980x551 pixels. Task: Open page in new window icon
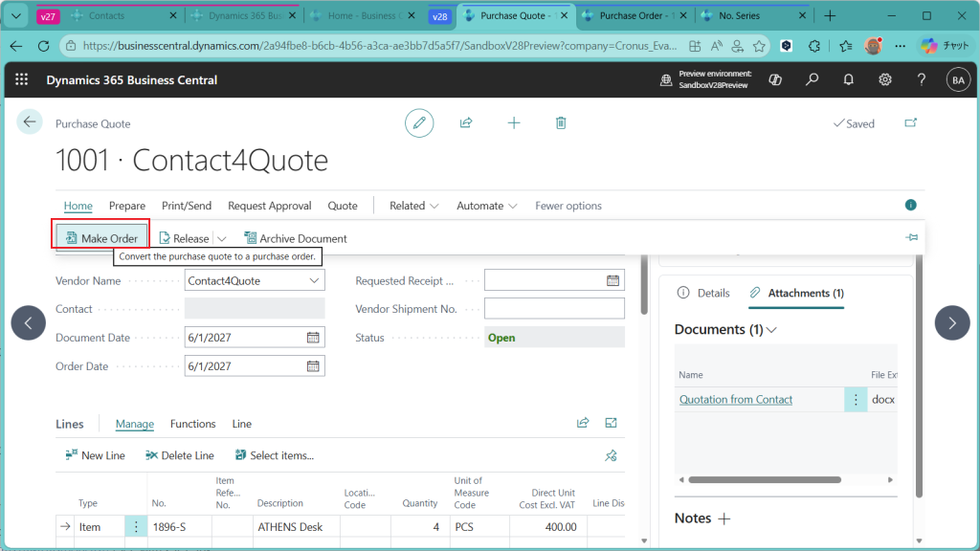point(910,123)
